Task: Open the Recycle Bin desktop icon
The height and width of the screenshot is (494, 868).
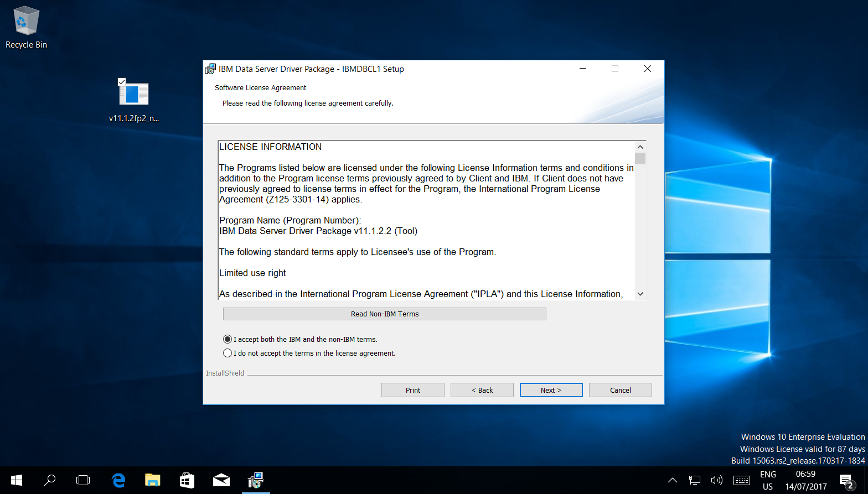Action: tap(26, 28)
